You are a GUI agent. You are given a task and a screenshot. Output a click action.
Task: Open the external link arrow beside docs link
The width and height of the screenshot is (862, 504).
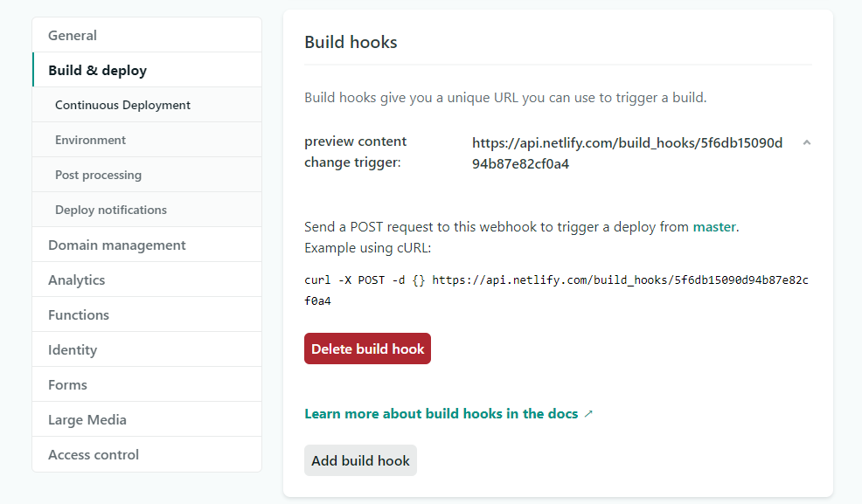coord(587,413)
